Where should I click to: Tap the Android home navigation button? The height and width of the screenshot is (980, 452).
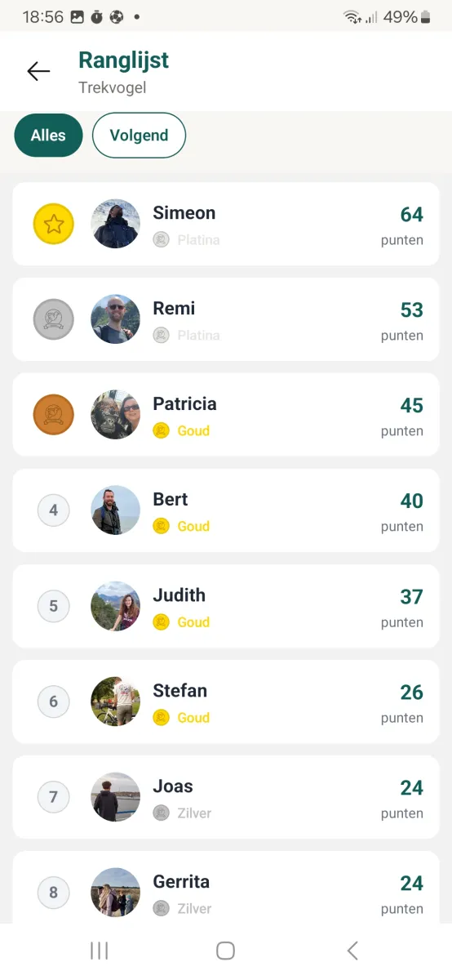tap(225, 951)
